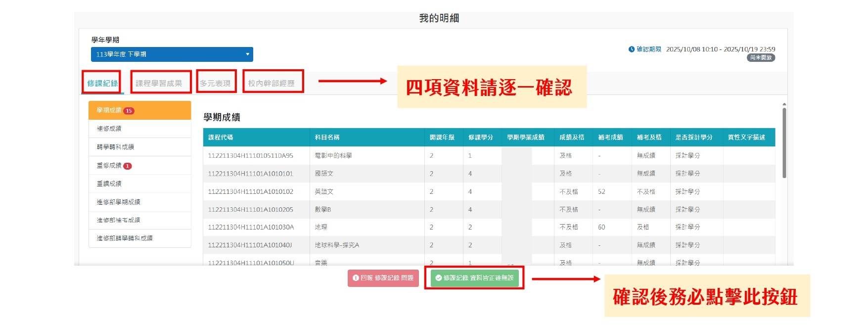Confirm with 修課紀錄 資料皆正確無誤 button
Screen dimensions: 868x326
tap(474, 278)
